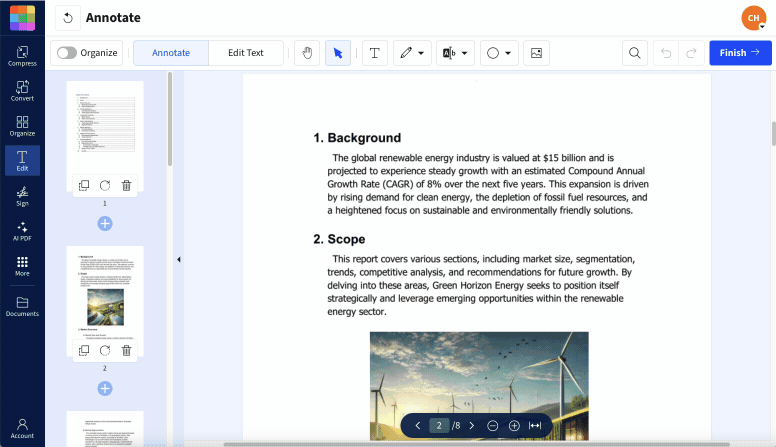Expand highlight tool options dropdown
This screenshot has width=776, height=447.
coord(464,53)
